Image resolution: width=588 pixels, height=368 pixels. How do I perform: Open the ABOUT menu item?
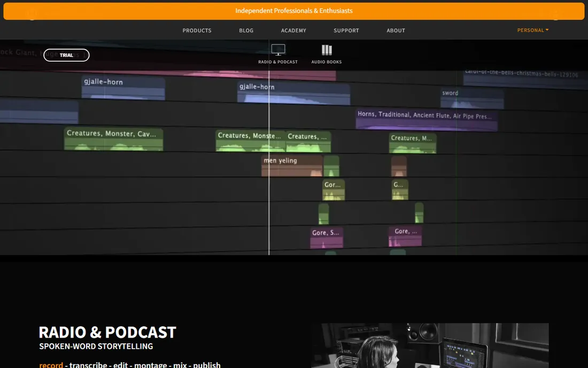pos(396,30)
